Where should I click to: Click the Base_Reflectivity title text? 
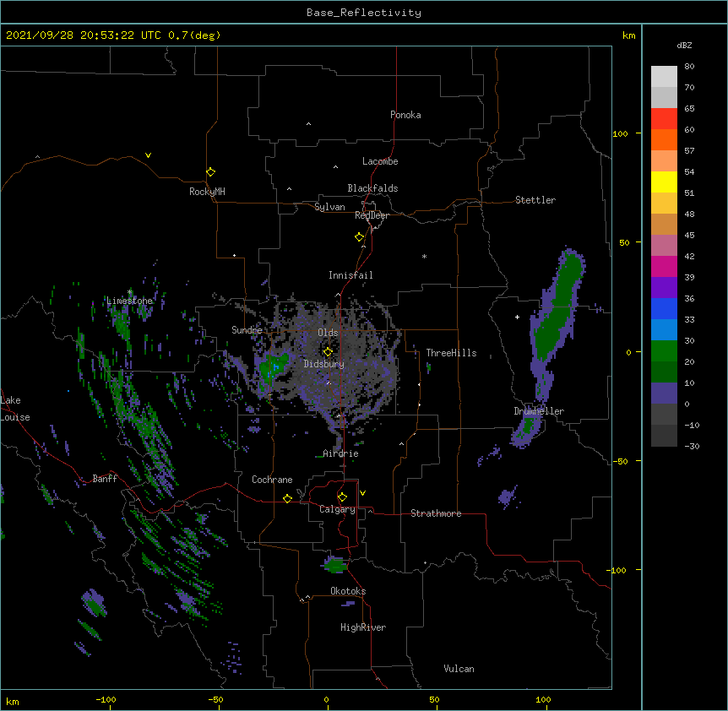click(x=364, y=13)
